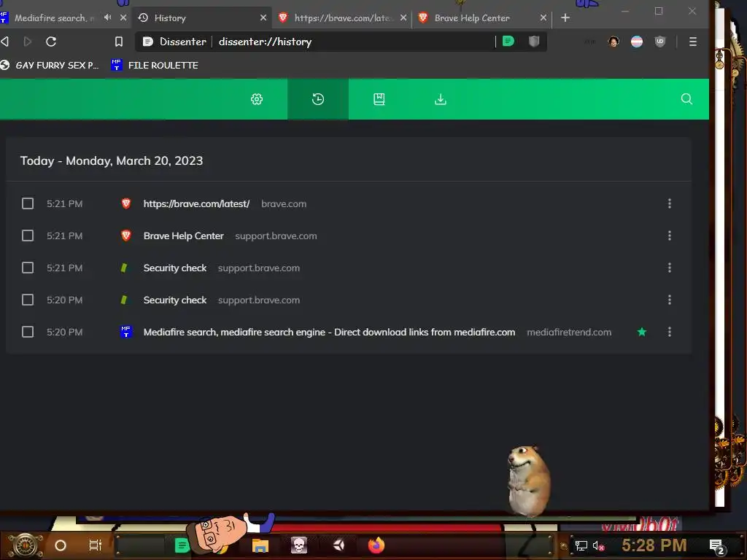Close the Brave Help Center tab
This screenshot has height=560, width=747.
click(x=543, y=17)
